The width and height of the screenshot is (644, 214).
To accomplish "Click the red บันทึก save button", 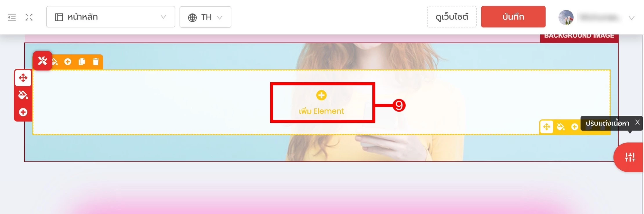I will pyautogui.click(x=513, y=17).
